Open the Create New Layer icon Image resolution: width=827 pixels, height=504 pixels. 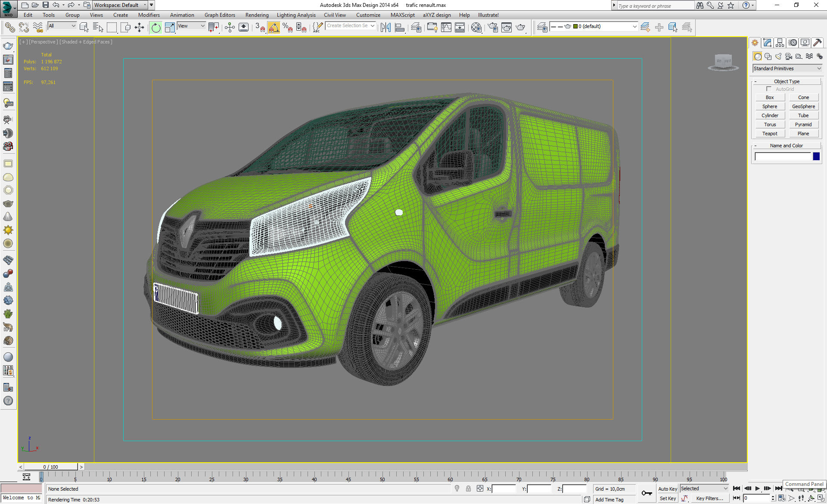tap(645, 28)
